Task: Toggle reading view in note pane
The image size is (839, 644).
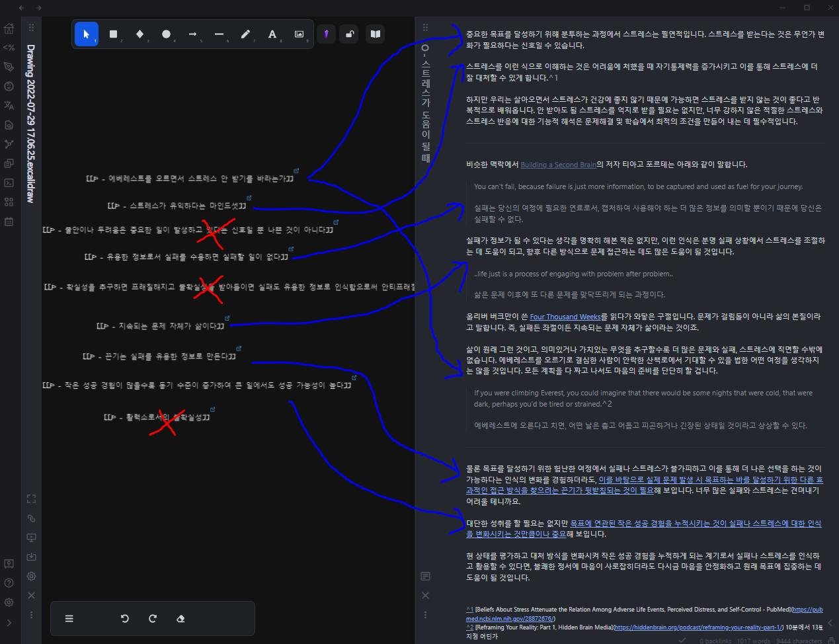Action: coord(425,577)
